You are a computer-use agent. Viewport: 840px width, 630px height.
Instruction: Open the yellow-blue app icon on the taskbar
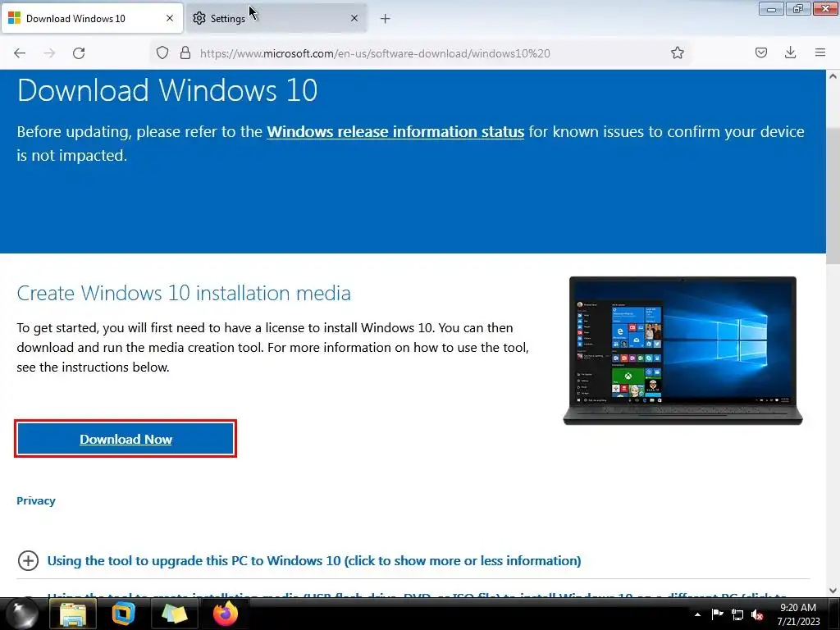coord(123,614)
